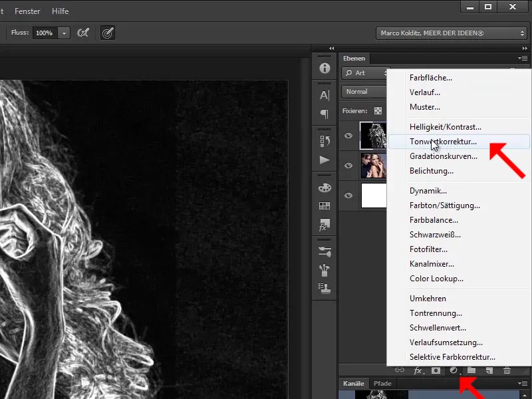Open the Clone Source stamp panel icon
Screen dimensions: 532x399
325,289
